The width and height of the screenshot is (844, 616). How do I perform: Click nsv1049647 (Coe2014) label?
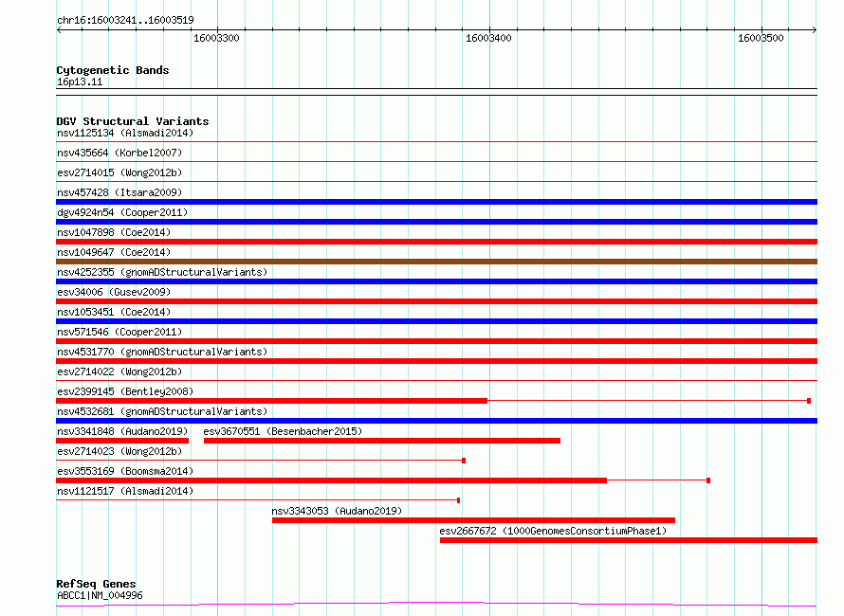114,252
